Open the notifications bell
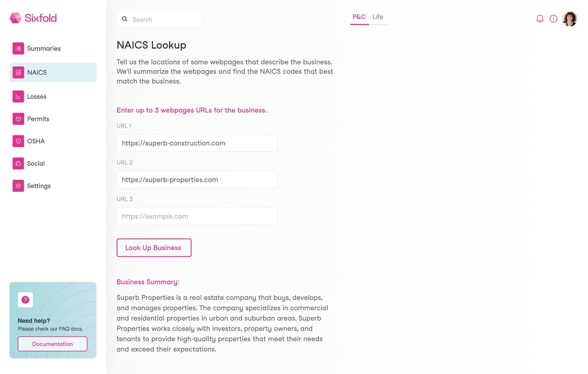 (x=540, y=19)
